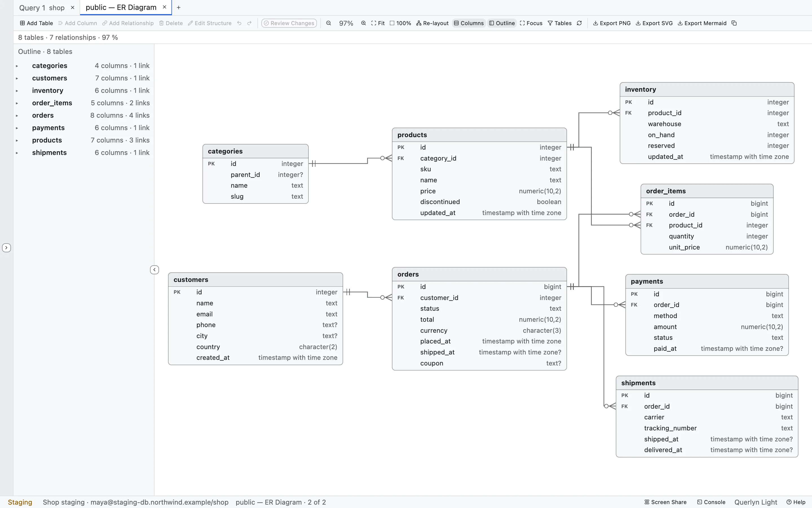
Task: Click the Review Changes button
Action: pyautogui.click(x=289, y=23)
